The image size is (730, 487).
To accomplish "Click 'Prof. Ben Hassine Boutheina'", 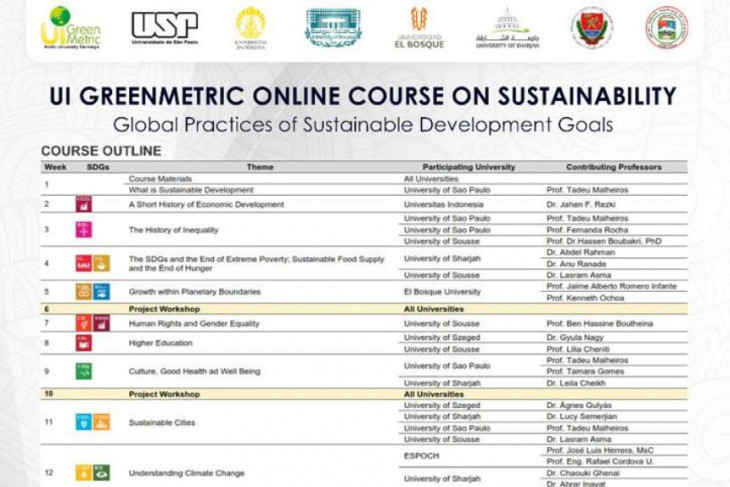I will [600, 324].
